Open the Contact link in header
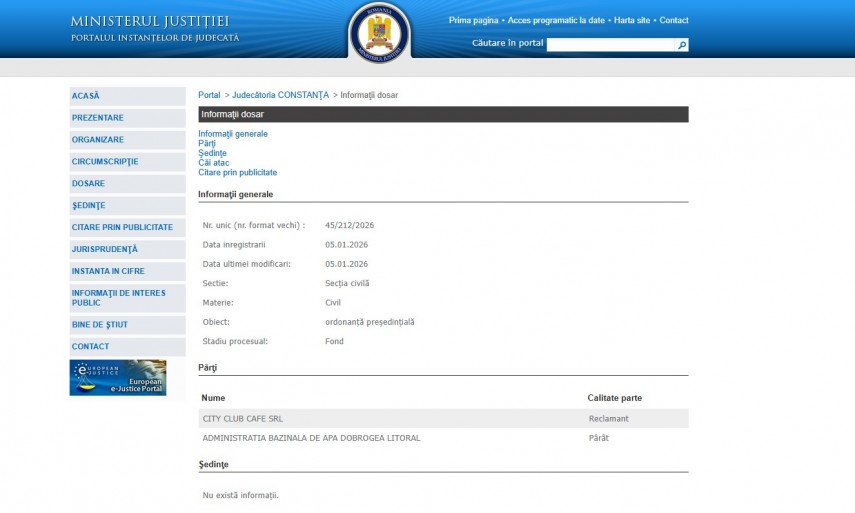Screen dimensions: 855x513 tap(674, 20)
